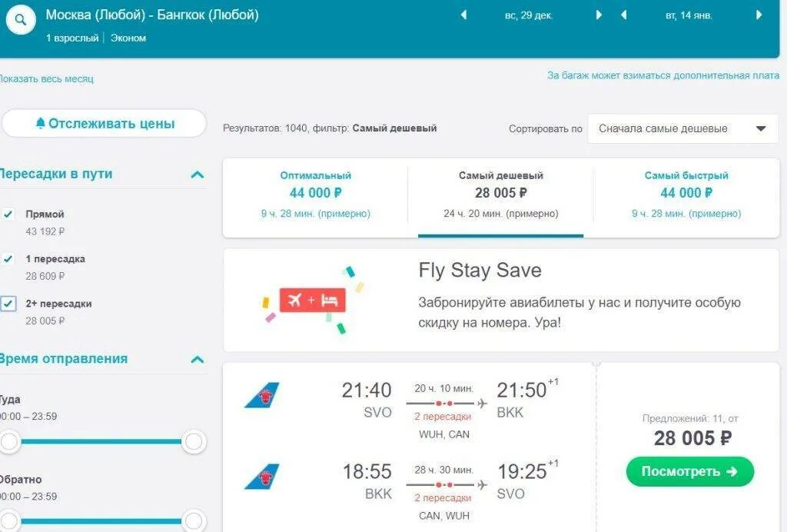Collapse the Время отправления section
The image size is (787, 532).
click(x=198, y=359)
